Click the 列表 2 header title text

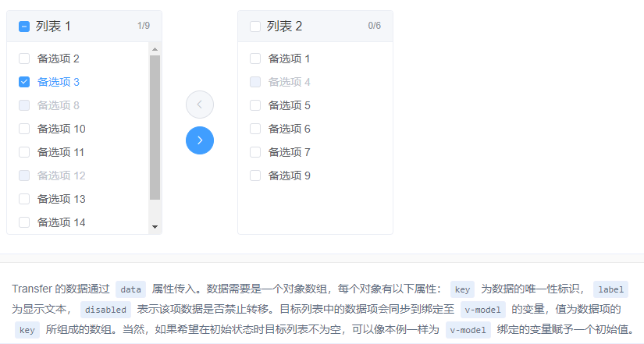(x=284, y=27)
